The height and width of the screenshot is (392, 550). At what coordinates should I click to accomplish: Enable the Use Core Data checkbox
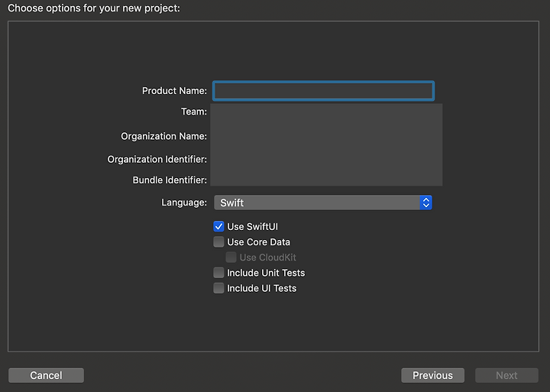[x=218, y=241]
